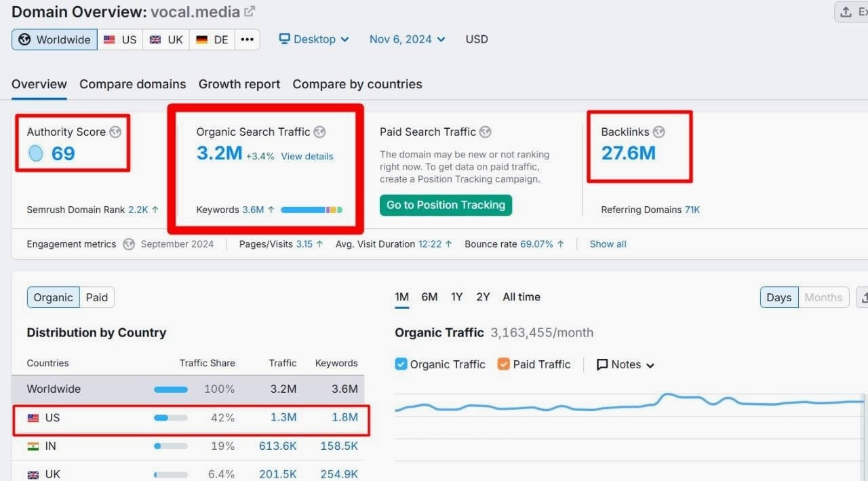Image resolution: width=868 pixels, height=481 pixels.
Task: Select 1M time range
Action: click(x=402, y=297)
